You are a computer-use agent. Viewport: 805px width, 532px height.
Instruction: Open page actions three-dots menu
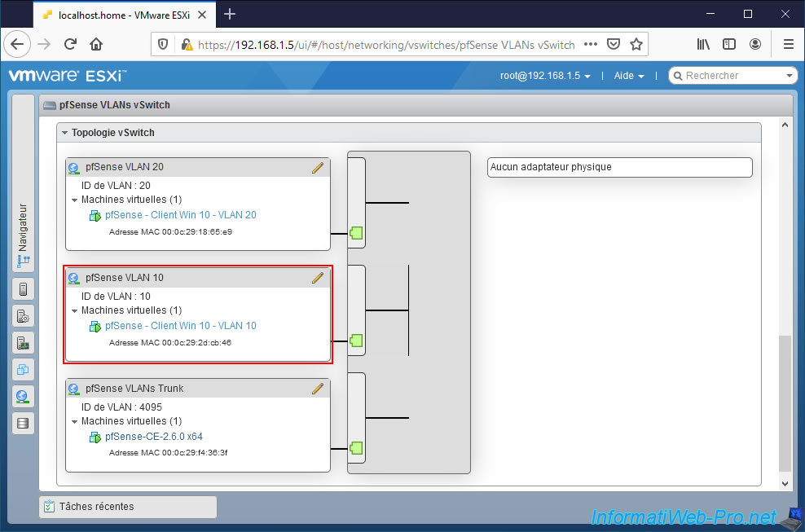click(x=591, y=44)
